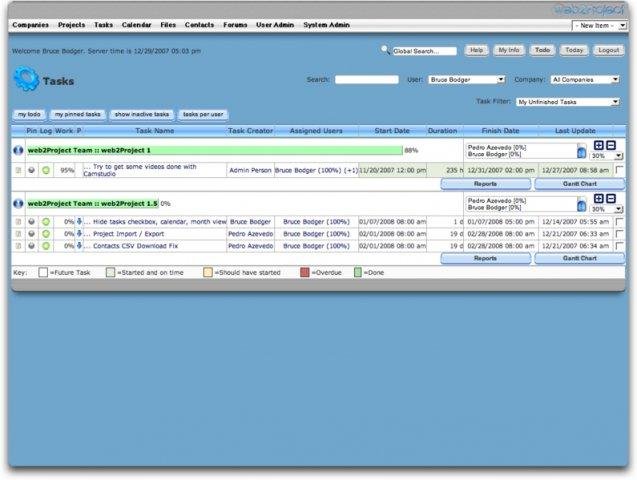Open the User Admin menu

pos(275,25)
